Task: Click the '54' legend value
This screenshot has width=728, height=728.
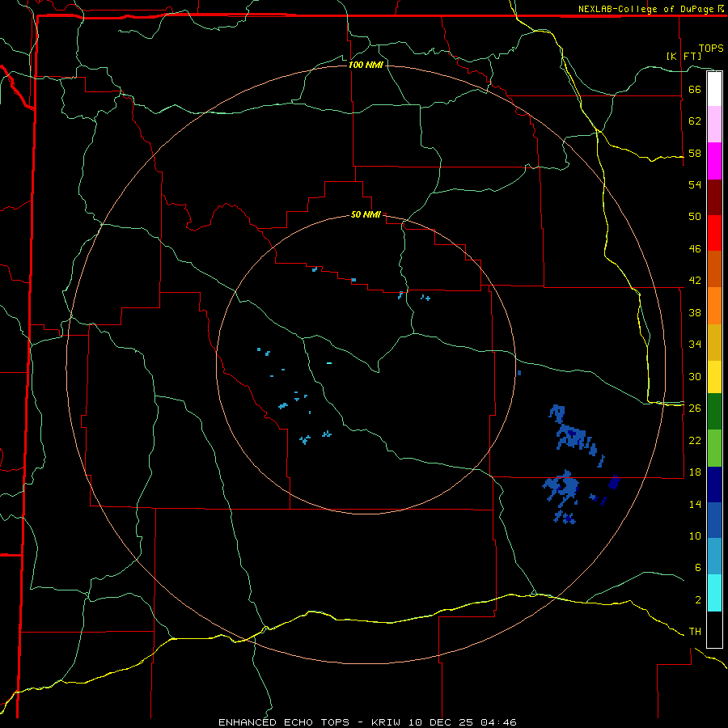Action: [x=695, y=184]
